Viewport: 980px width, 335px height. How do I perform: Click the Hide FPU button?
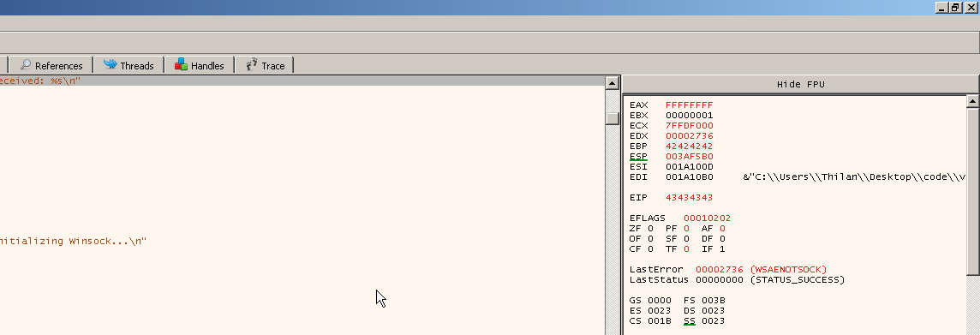click(801, 84)
